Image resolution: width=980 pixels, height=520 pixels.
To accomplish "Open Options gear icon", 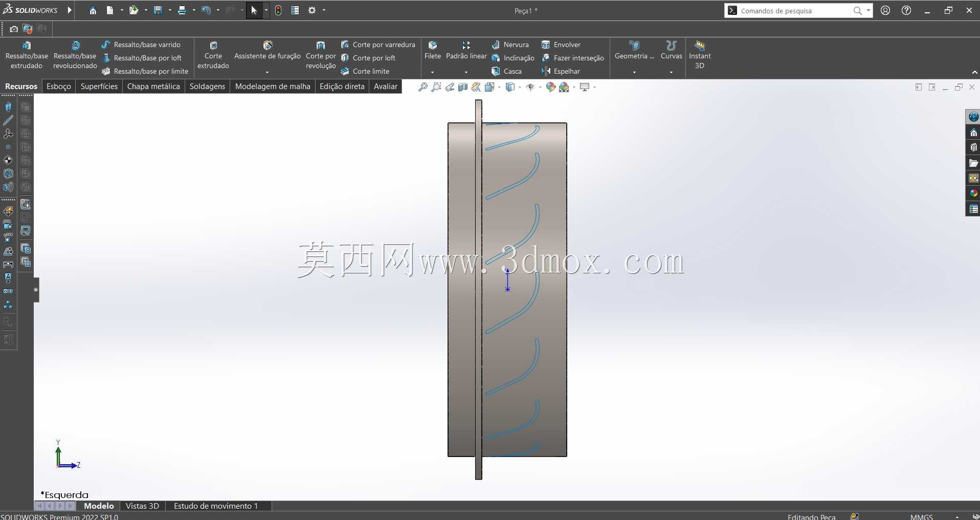I will click(x=312, y=10).
